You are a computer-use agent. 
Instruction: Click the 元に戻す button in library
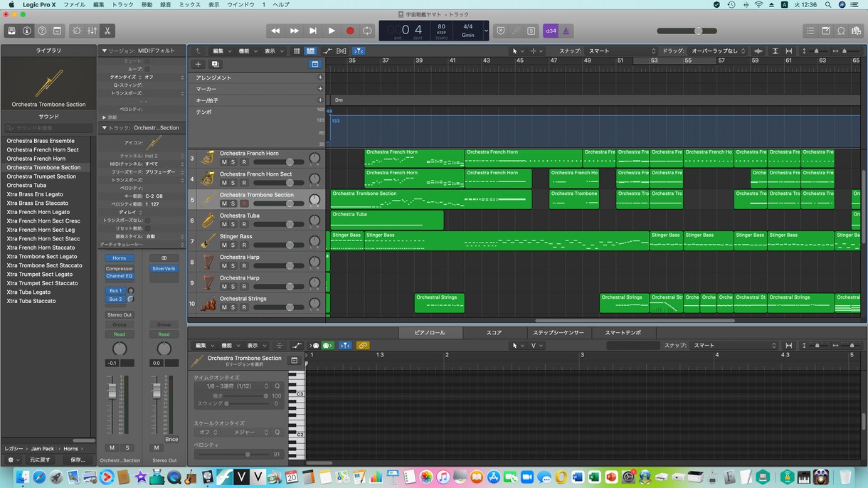pyautogui.click(x=40, y=460)
